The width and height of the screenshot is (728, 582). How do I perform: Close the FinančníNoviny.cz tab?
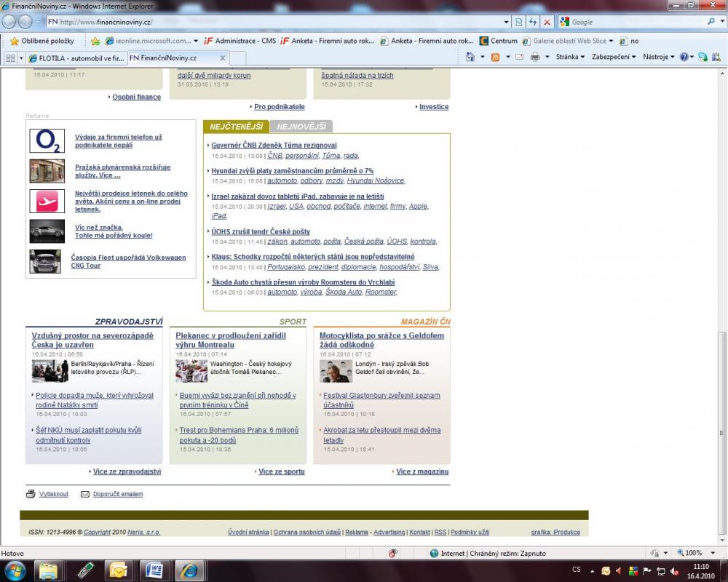pyautogui.click(x=222, y=58)
